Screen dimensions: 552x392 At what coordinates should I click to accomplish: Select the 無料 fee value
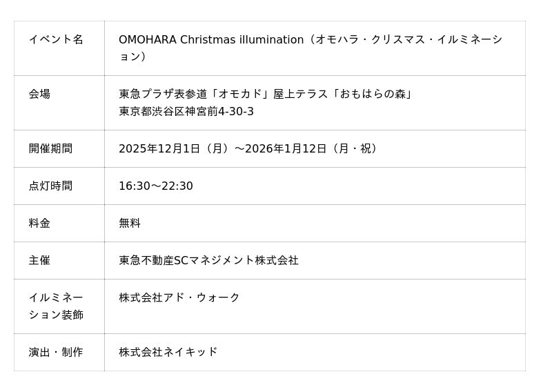pyautogui.click(x=130, y=224)
